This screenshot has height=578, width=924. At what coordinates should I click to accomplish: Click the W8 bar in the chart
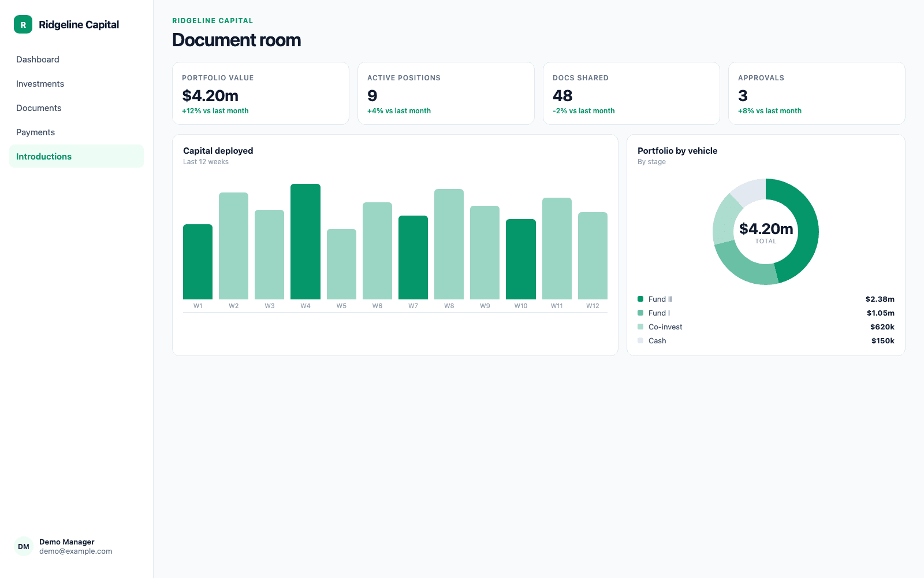(449, 244)
